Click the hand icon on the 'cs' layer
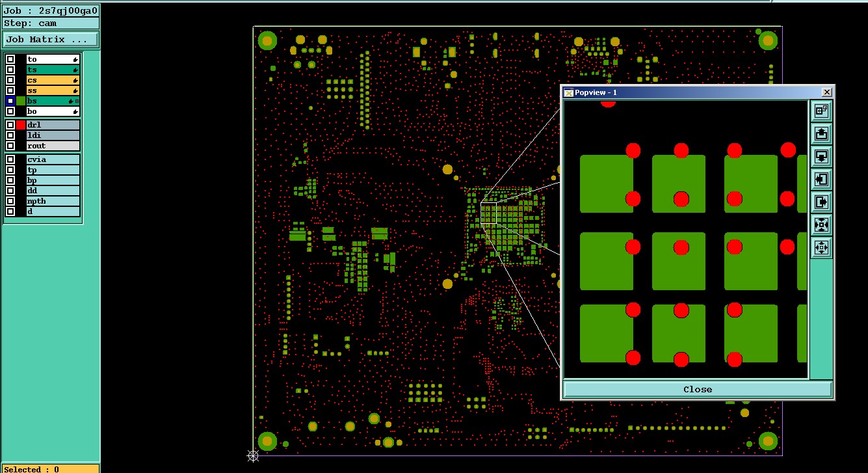Image resolution: width=868 pixels, height=473 pixels. pyautogui.click(x=75, y=80)
